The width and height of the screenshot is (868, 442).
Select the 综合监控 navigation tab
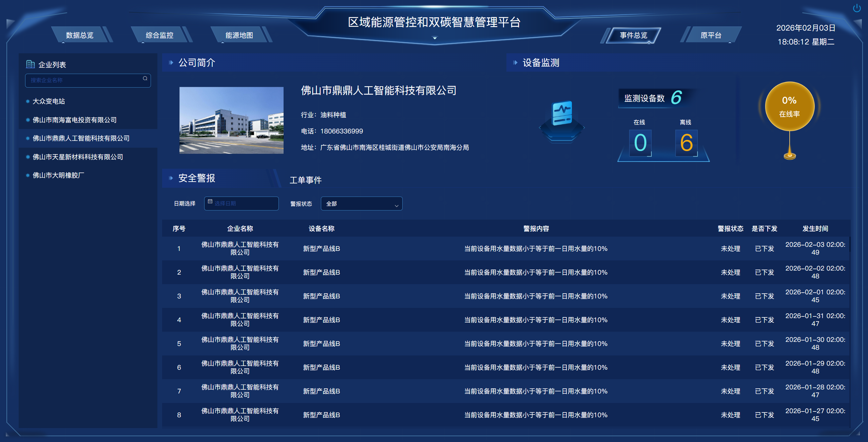pyautogui.click(x=160, y=35)
